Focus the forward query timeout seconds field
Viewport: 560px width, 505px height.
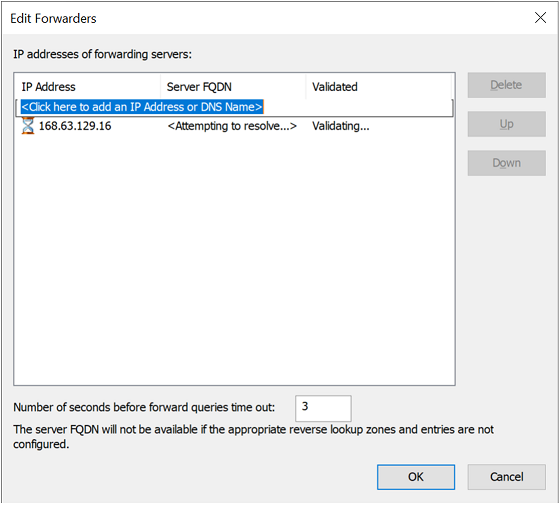323,408
